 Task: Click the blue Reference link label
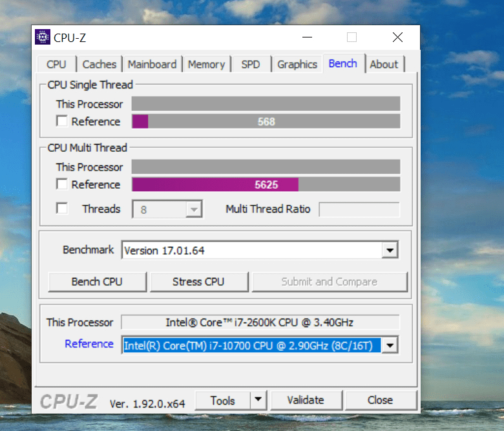click(x=89, y=344)
